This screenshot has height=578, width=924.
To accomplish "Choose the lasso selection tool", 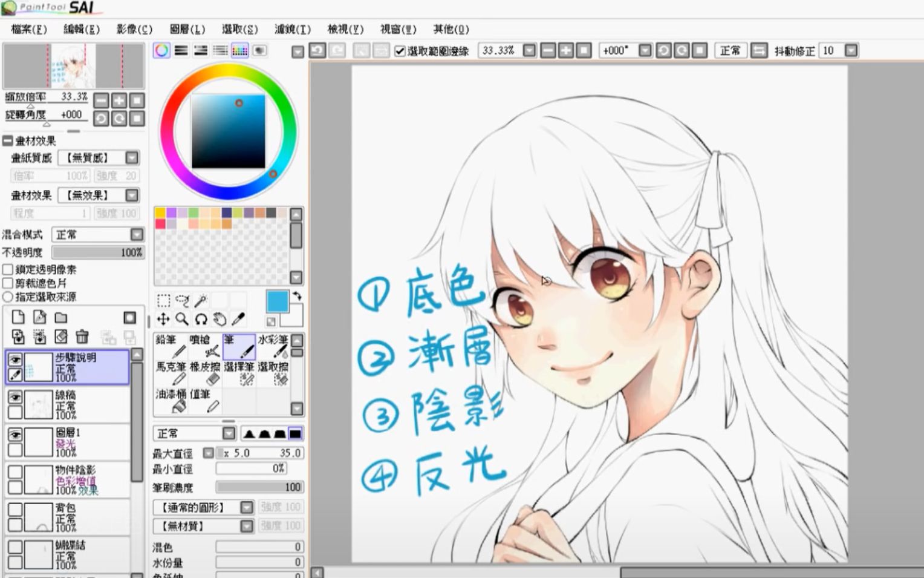I will [x=182, y=300].
